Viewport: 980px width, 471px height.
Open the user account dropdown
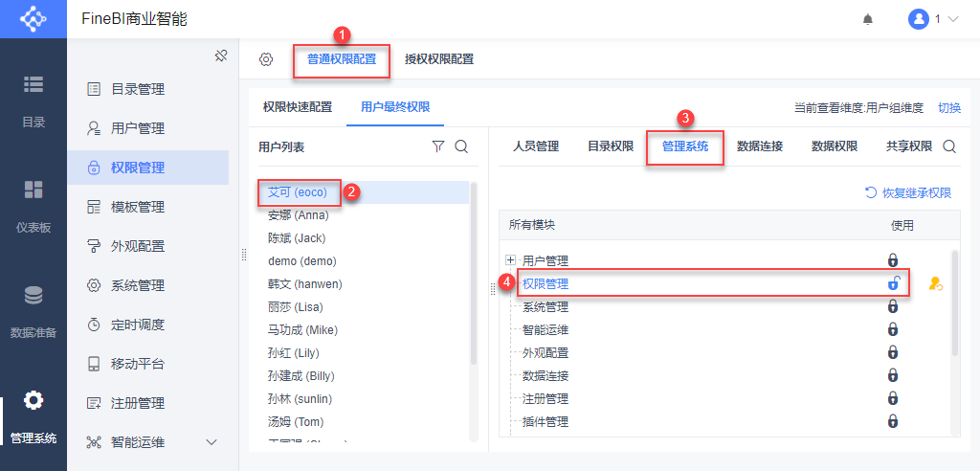click(x=933, y=19)
